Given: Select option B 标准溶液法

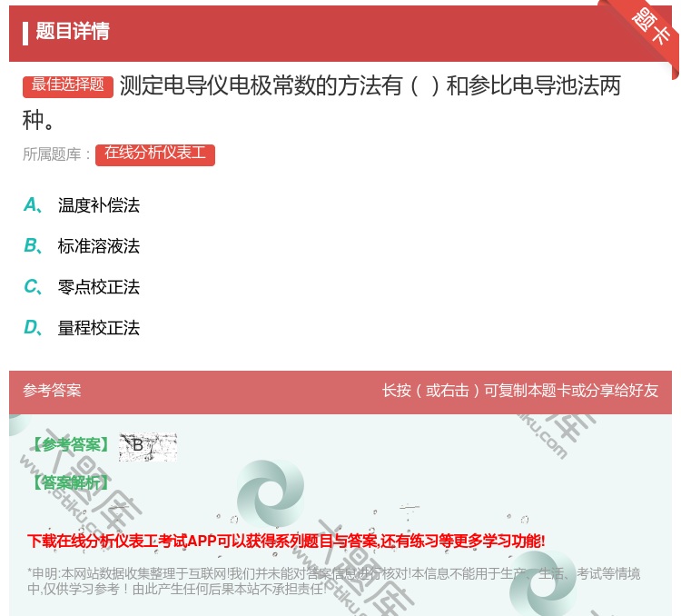Looking at the screenshot, I should click(x=82, y=246).
